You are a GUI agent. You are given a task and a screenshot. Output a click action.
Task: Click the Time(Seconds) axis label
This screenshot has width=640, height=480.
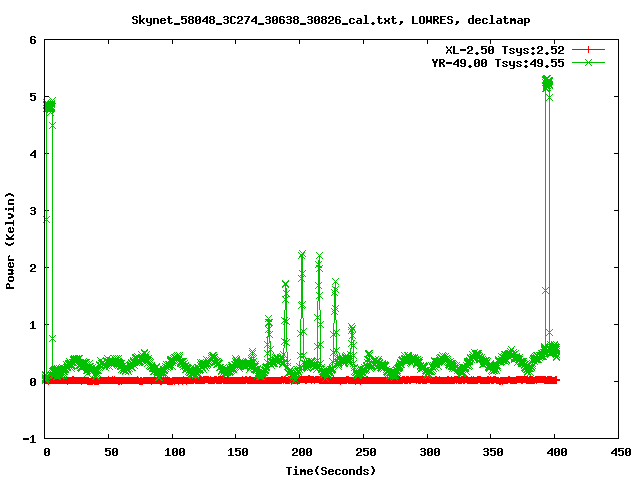tap(331, 471)
